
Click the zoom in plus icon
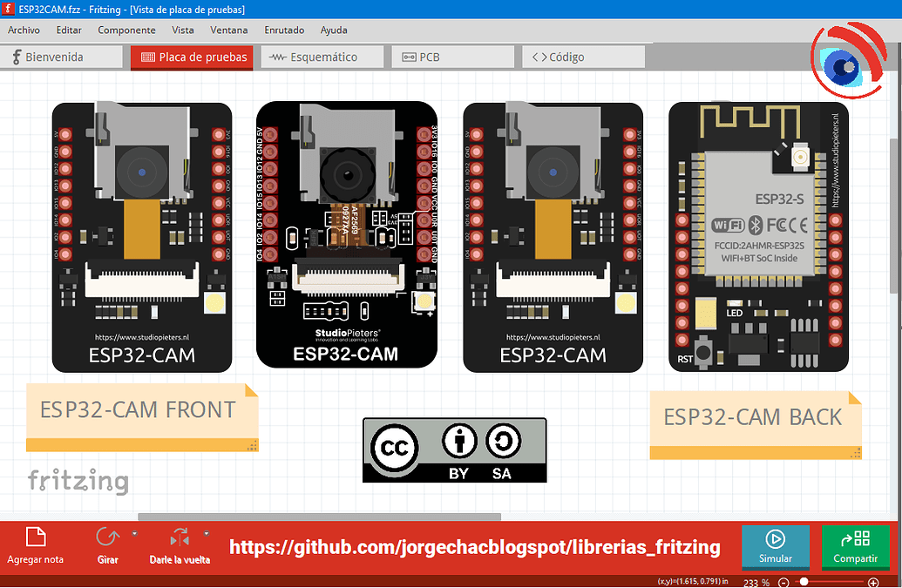(873, 582)
